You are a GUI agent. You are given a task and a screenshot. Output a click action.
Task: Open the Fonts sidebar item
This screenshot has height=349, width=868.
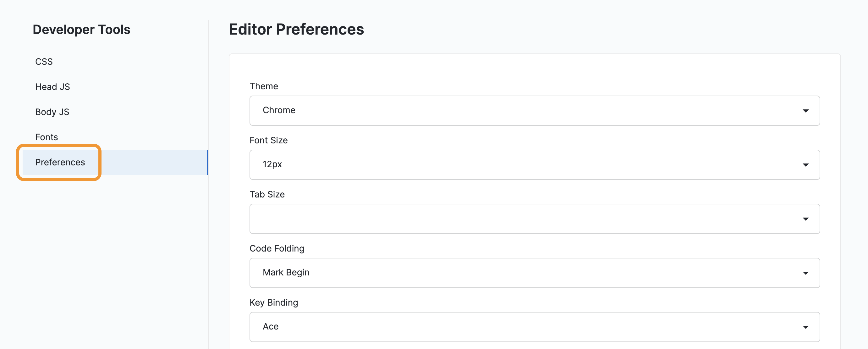pyautogui.click(x=47, y=137)
